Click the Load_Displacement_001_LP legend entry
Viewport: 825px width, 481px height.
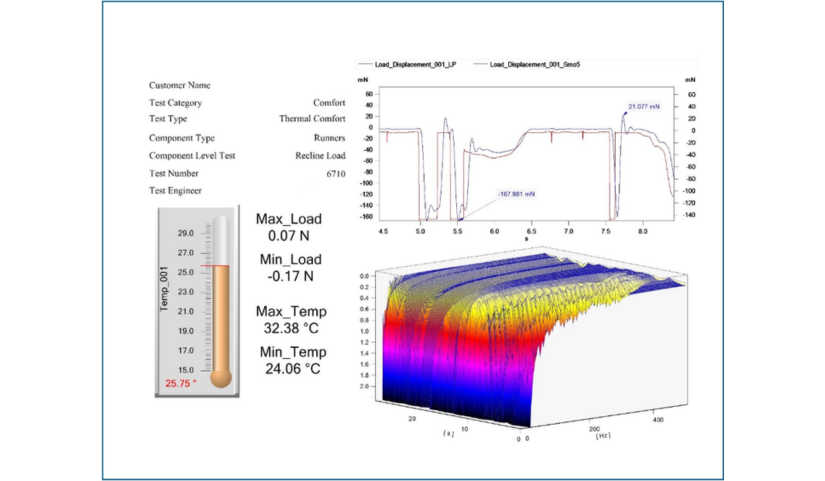[407, 64]
